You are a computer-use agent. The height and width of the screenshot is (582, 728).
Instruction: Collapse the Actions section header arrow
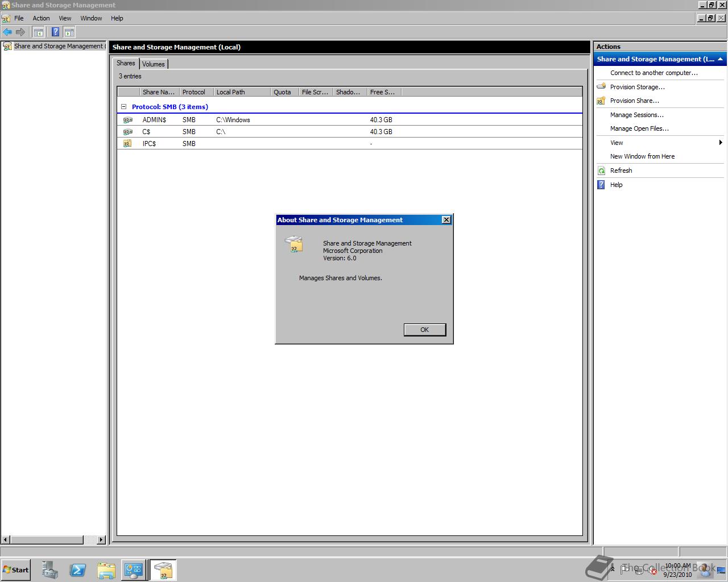720,59
